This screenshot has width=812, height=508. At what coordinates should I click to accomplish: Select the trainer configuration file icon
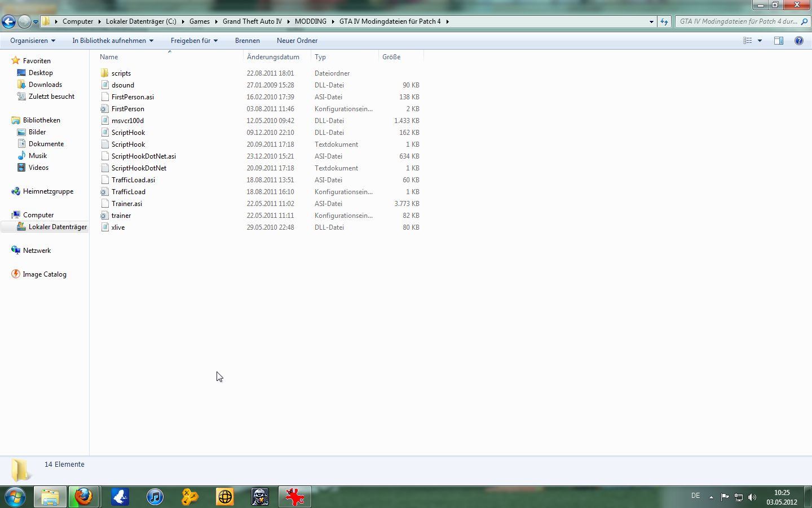tap(104, 216)
